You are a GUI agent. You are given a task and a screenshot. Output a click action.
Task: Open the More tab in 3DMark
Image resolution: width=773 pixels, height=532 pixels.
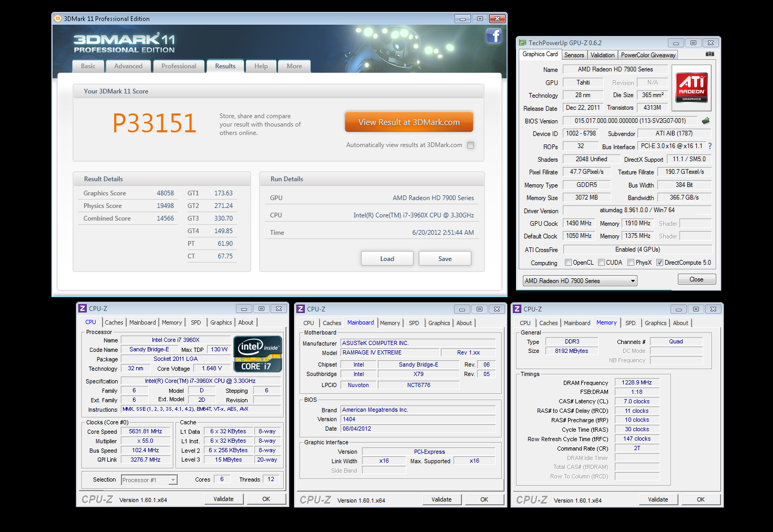point(294,66)
